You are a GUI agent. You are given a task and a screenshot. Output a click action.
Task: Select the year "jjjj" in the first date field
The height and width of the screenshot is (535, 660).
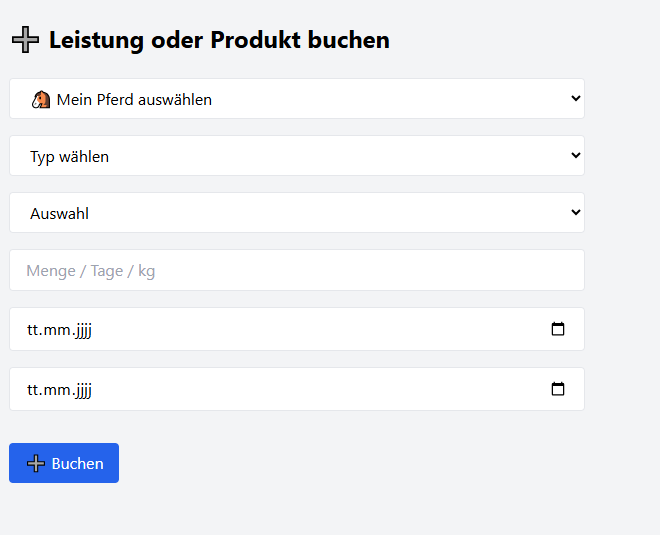82,329
